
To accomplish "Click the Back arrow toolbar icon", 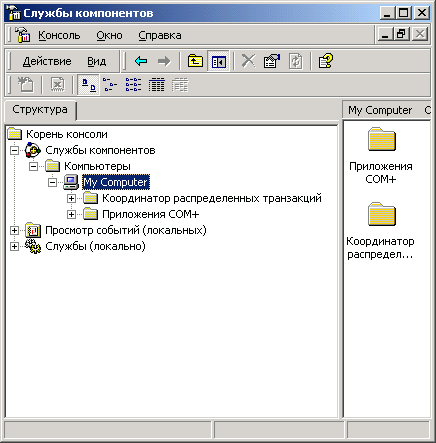I will pos(141,61).
